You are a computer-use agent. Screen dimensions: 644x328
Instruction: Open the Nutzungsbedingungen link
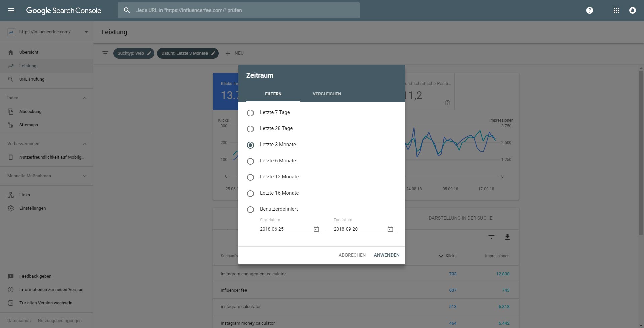pyautogui.click(x=60, y=320)
